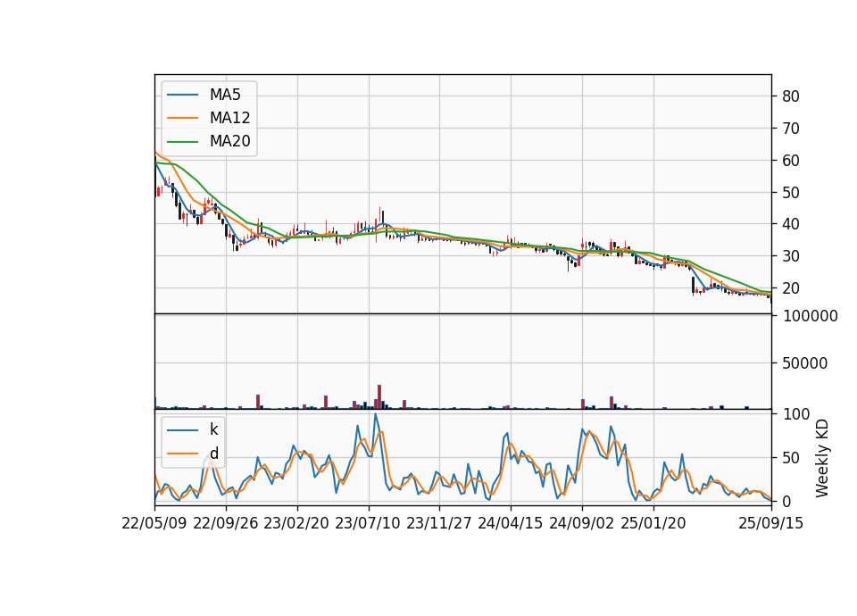Image resolution: width=857 pixels, height=616 pixels.
Task: Click the volume axis value 50000
Action: click(x=805, y=363)
